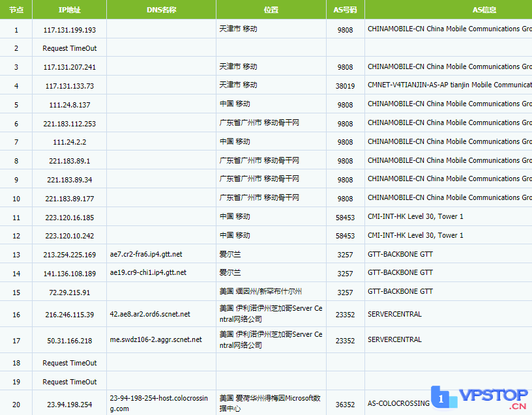Click location 中国 移动 for node 5
Viewport: 532px width, 415px height.
235,104
